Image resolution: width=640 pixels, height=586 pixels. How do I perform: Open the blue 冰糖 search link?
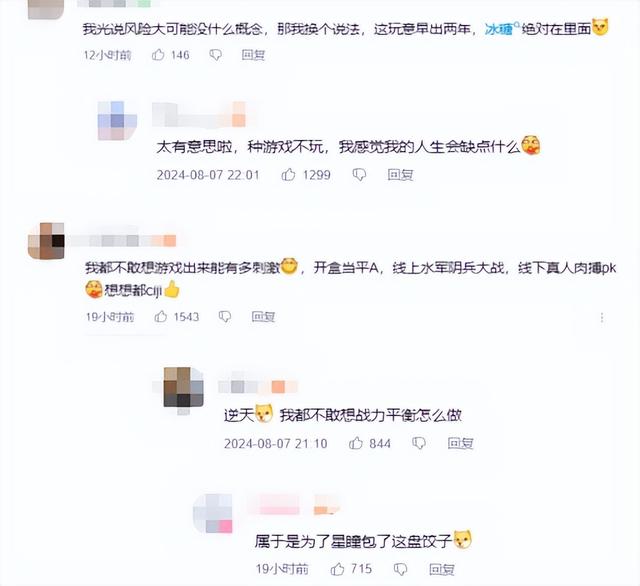point(501,29)
